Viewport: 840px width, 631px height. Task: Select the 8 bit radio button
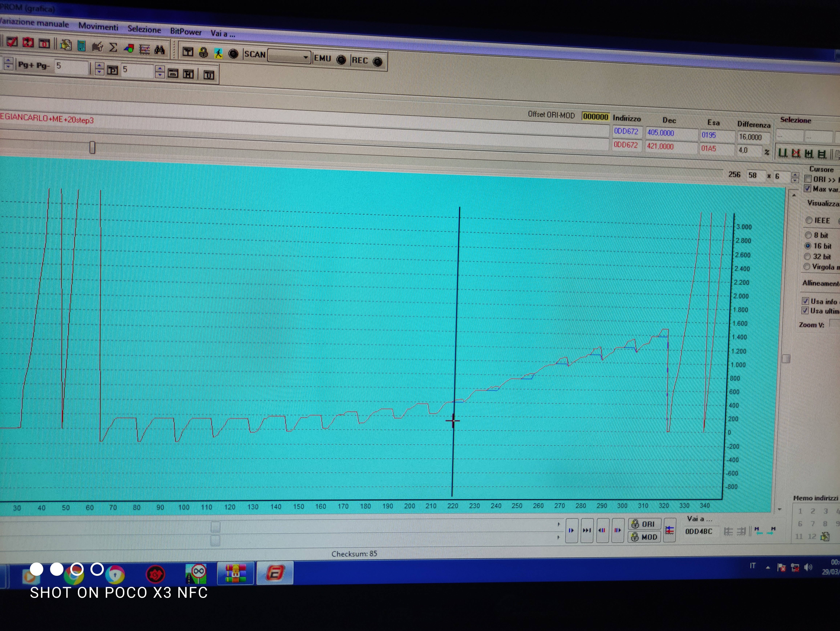808,235
